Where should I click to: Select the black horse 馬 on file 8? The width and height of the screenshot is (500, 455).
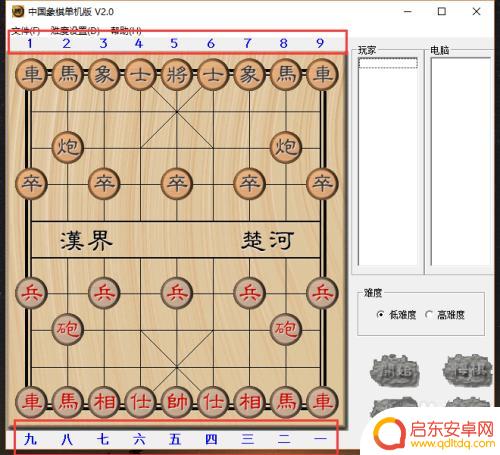click(286, 74)
